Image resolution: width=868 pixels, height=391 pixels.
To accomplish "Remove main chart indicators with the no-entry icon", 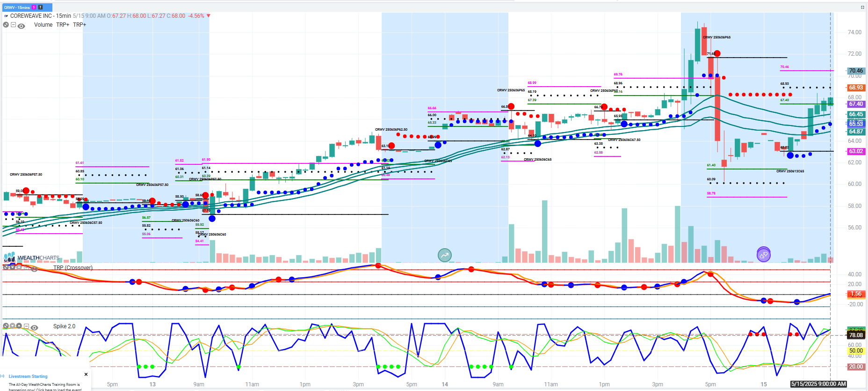I will tap(6, 25).
